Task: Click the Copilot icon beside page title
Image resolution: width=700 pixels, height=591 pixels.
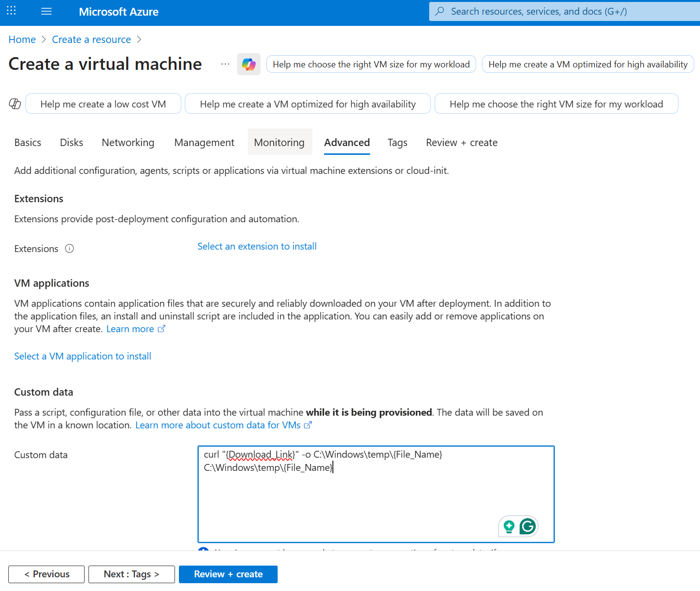Action: click(249, 64)
